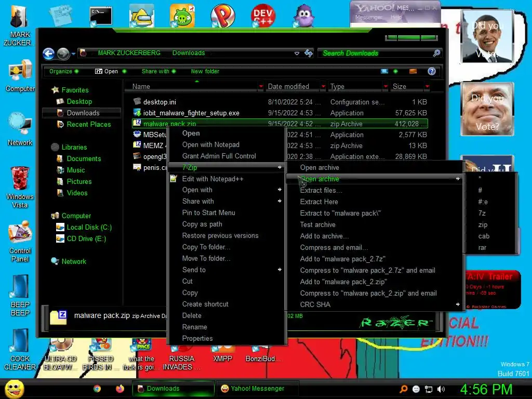Open the Size column filter dropdown

(x=427, y=87)
